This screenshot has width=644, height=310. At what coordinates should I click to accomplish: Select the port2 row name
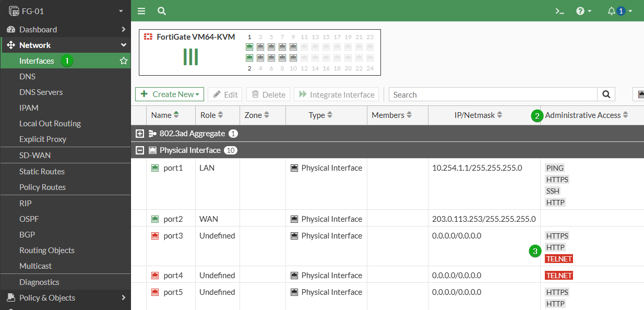point(173,219)
